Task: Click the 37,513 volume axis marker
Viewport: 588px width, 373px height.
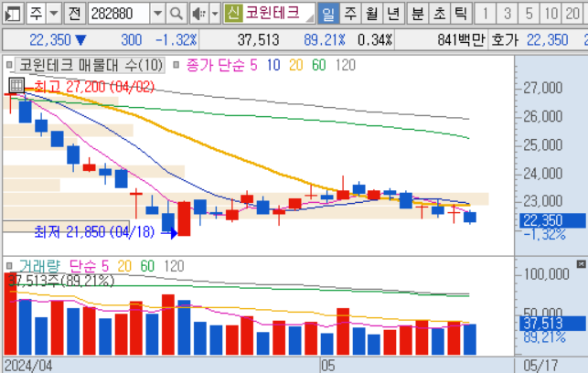Action: 552,323
